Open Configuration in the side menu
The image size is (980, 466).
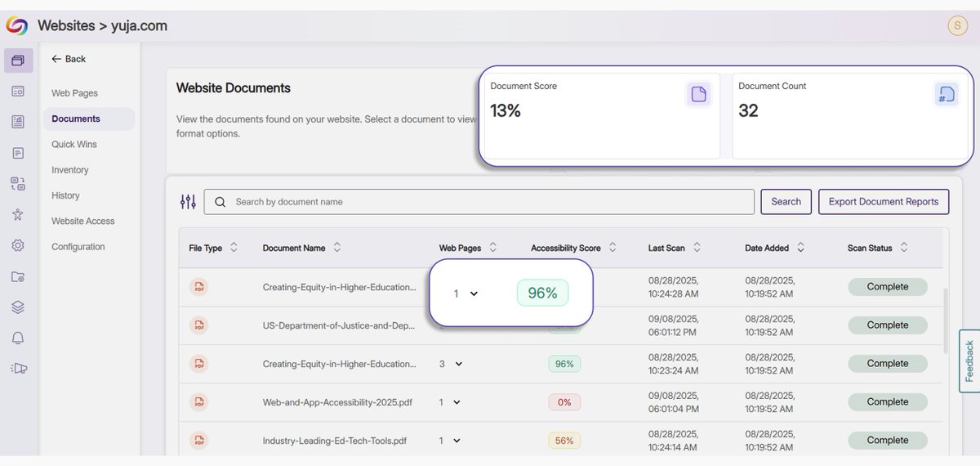click(x=78, y=247)
